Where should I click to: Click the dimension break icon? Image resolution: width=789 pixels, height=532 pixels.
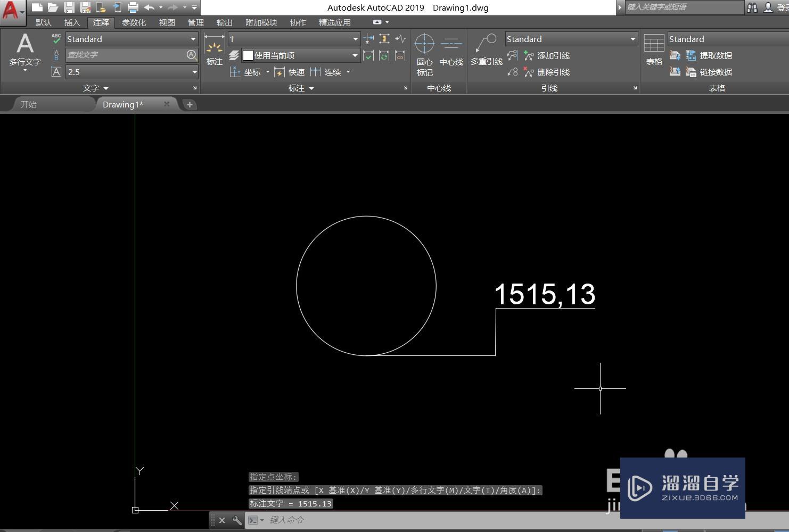click(x=368, y=39)
